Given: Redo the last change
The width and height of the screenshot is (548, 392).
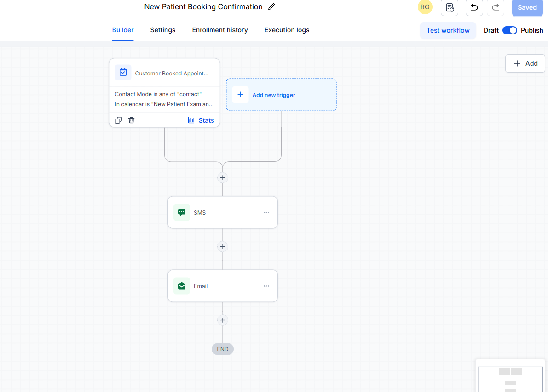Looking at the screenshot, I should click(x=495, y=7).
